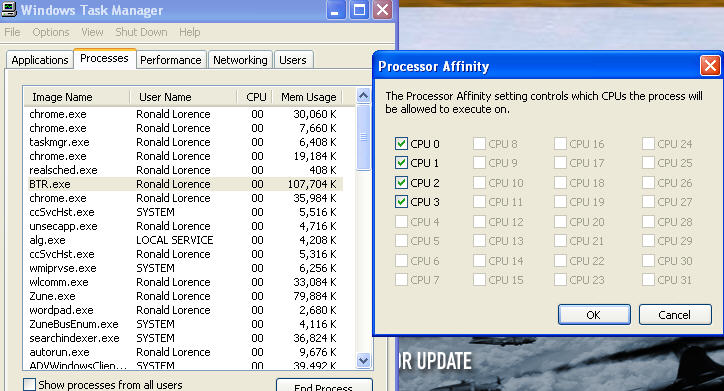Switch to the Users tab
Viewport: 724px width, 391px height.
[293, 60]
